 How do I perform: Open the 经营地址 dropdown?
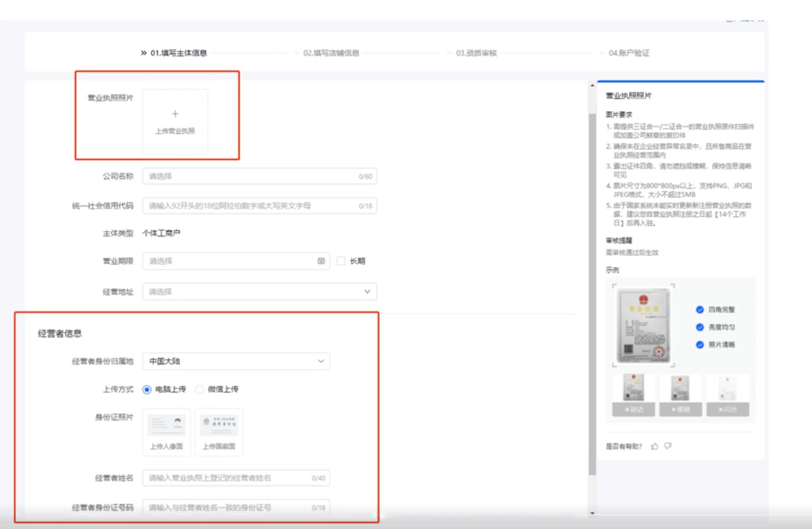coord(259,292)
